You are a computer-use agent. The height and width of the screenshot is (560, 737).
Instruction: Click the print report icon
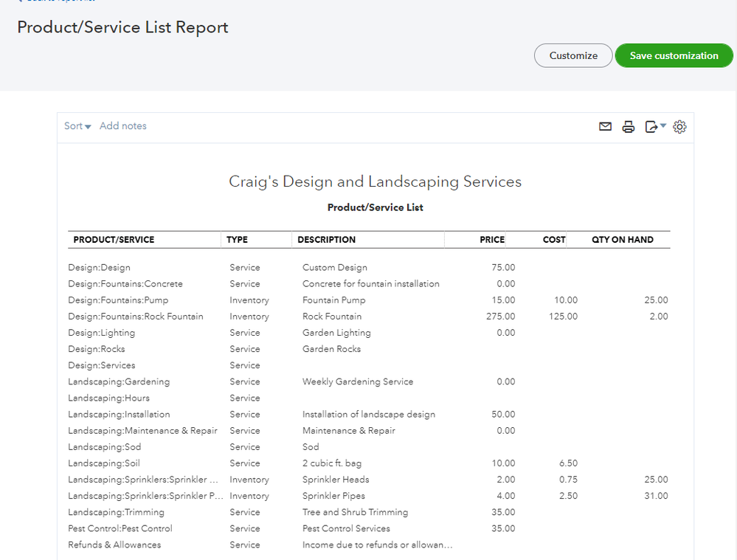pos(629,127)
